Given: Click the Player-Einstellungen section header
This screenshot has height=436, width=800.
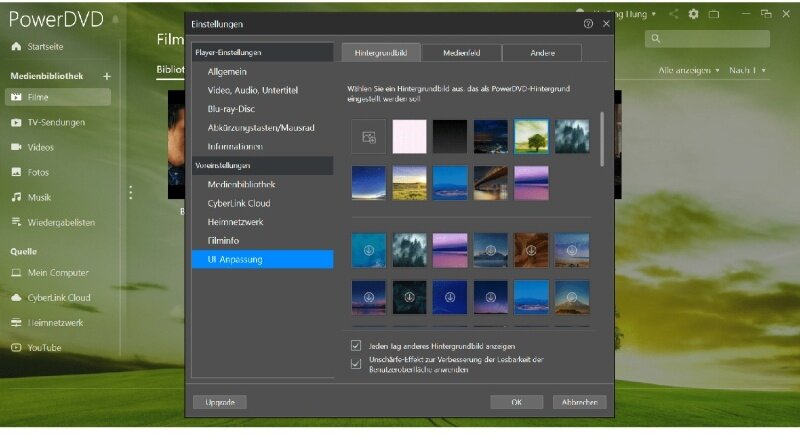Looking at the screenshot, I should point(263,53).
